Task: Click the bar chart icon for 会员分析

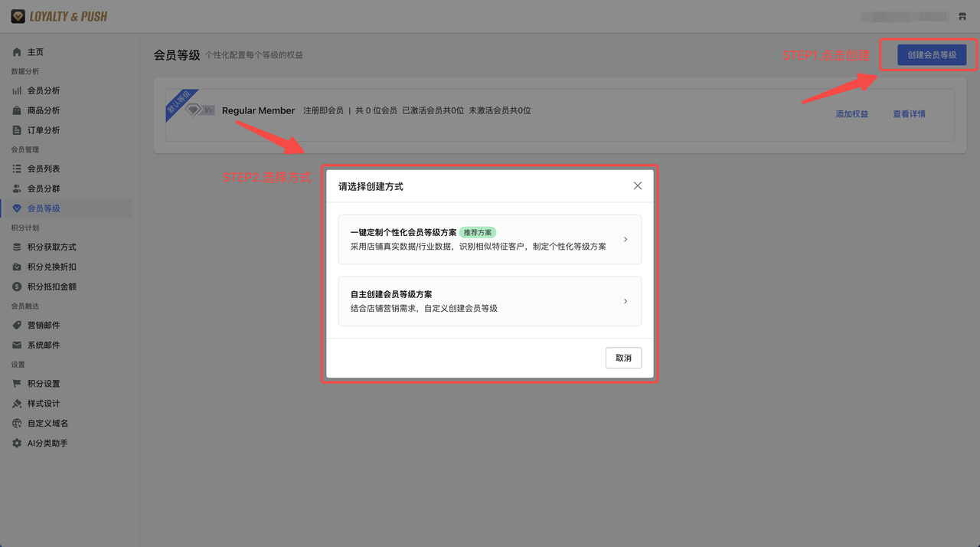Action: [x=17, y=90]
